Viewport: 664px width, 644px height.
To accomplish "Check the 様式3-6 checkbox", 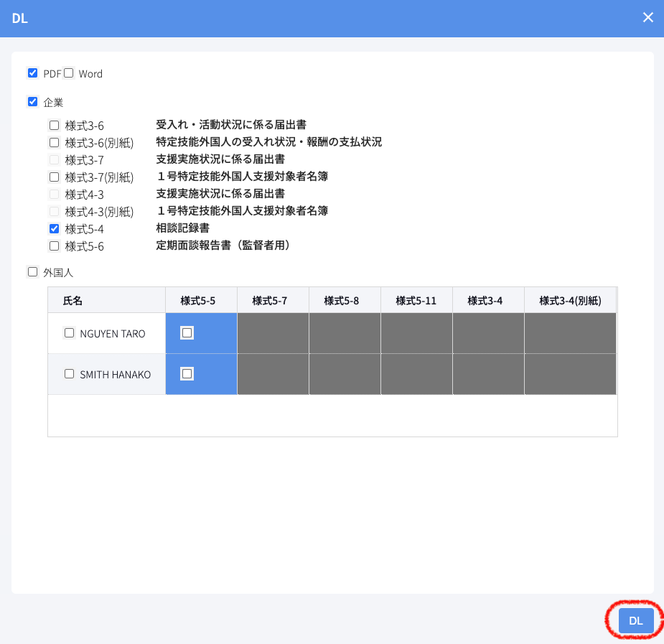I will pos(54,126).
